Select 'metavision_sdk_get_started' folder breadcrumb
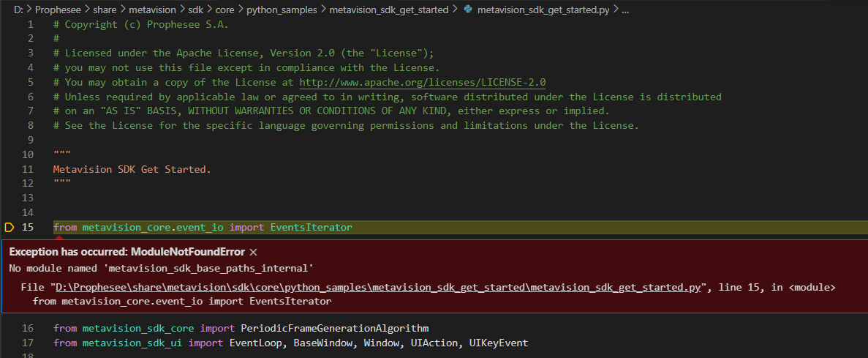Image resolution: width=868 pixels, height=358 pixels. pos(388,10)
